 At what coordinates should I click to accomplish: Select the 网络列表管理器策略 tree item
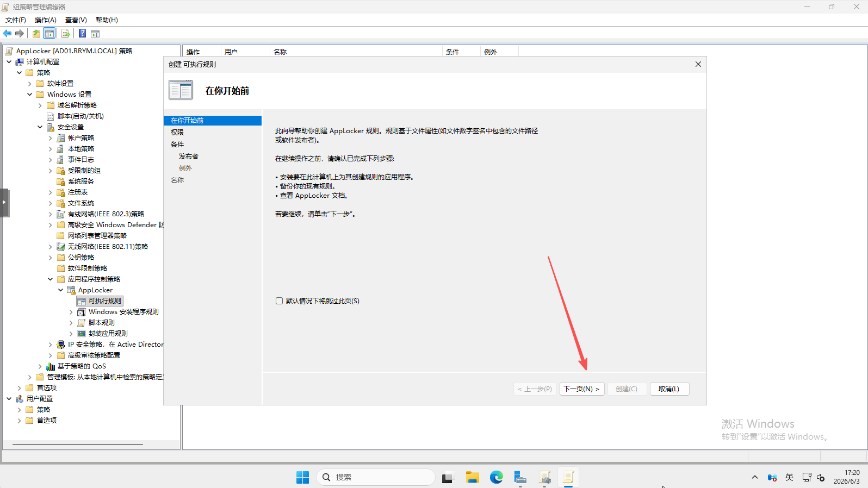point(97,236)
